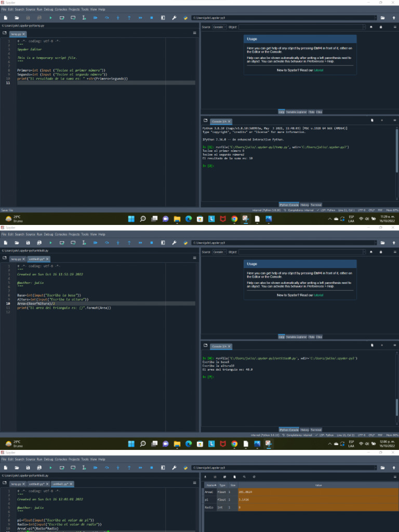Open the Object combo box in top Help pane
399x532 pixels.
(301, 26)
